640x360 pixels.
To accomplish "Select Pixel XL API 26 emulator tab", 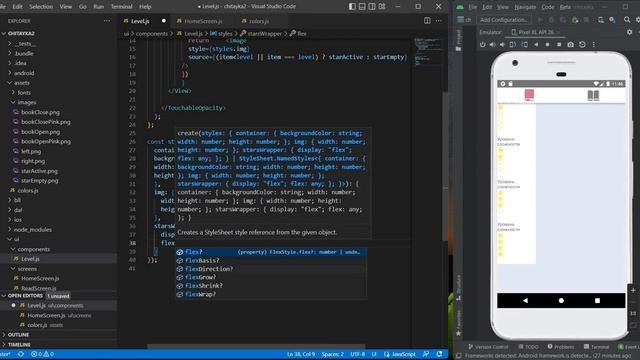I will tap(536, 32).
